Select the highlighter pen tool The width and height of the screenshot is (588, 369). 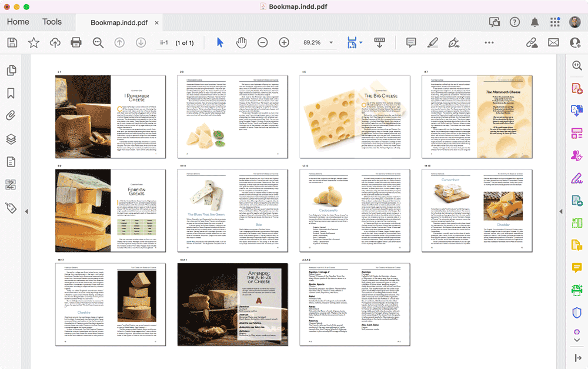coord(432,42)
